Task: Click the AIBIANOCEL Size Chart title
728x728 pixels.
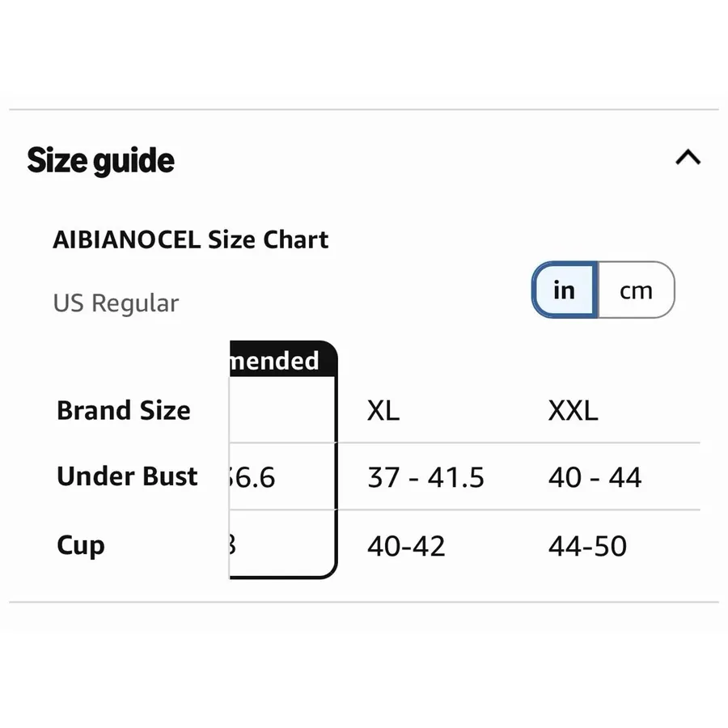Action: point(191,239)
